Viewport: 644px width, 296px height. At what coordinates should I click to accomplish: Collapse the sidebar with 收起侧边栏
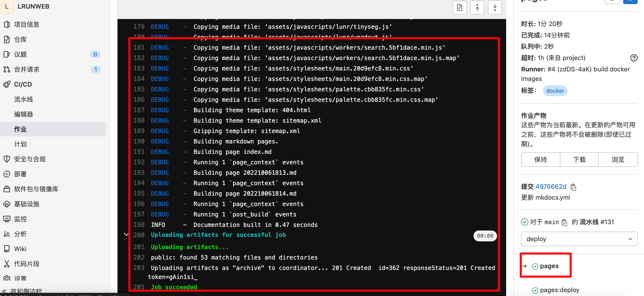(22, 291)
